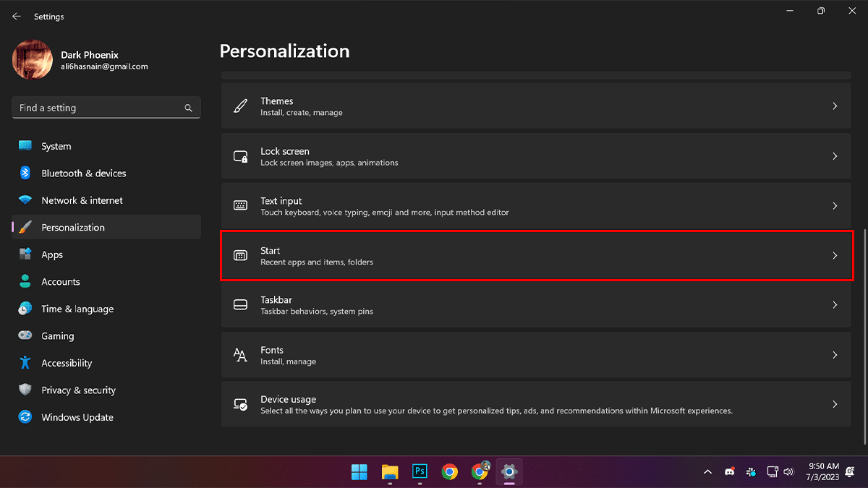This screenshot has width=868, height=488.
Task: Open Photoshop from the taskbar
Action: 420,471
